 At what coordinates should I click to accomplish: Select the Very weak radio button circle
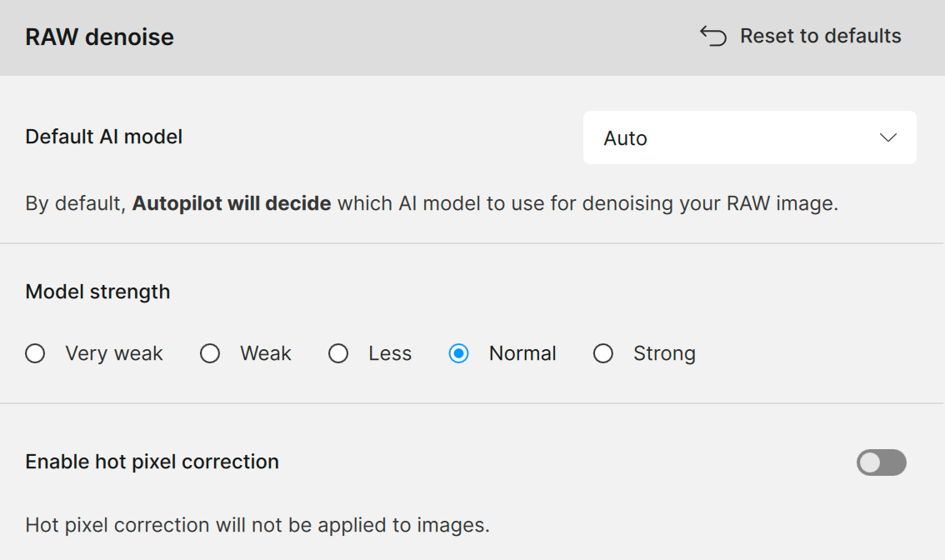click(x=35, y=354)
